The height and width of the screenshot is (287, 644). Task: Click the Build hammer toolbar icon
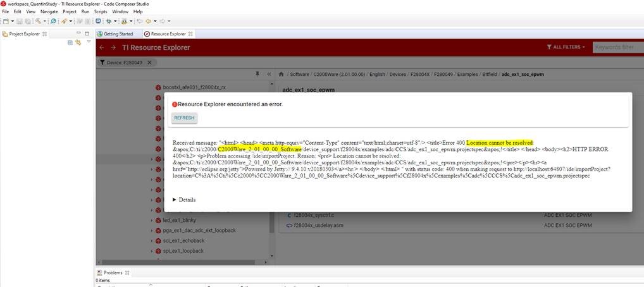(x=38, y=21)
